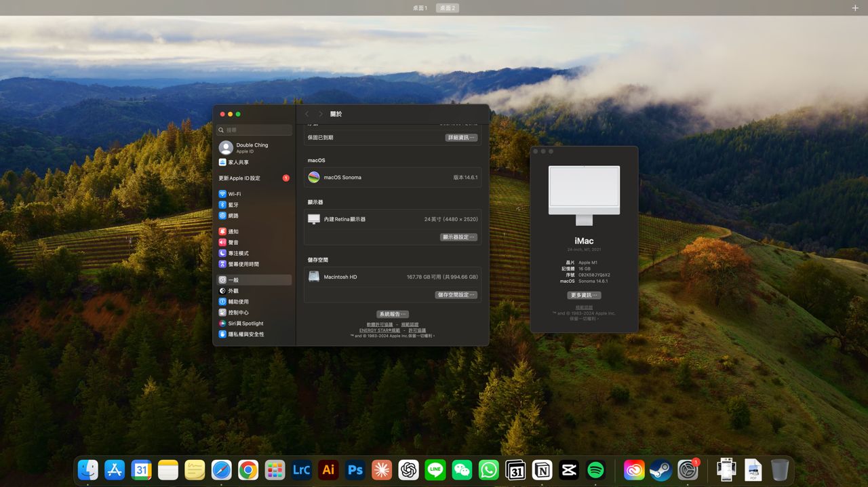Open Wi-Fi settings in the sidebar
868x487 pixels.
click(234, 194)
